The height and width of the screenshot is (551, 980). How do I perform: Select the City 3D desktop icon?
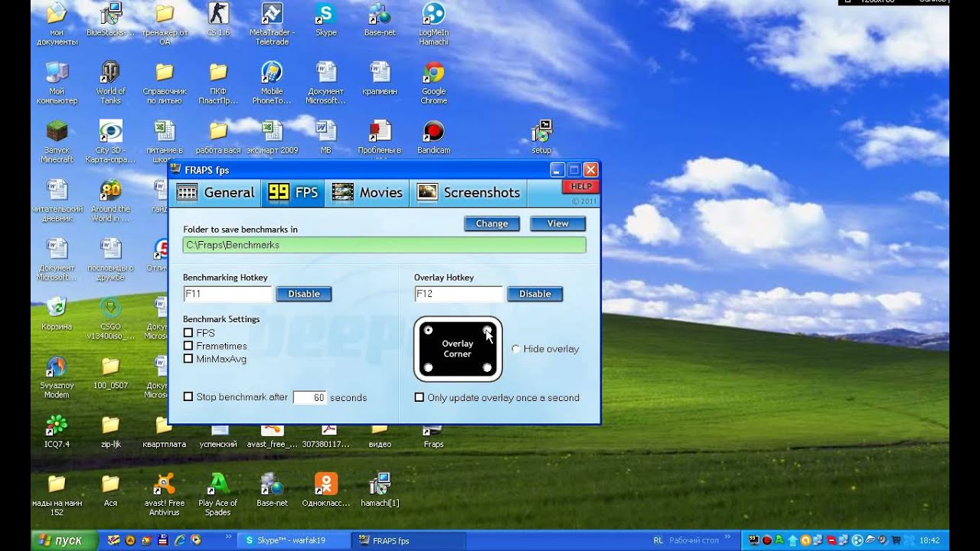[111, 142]
